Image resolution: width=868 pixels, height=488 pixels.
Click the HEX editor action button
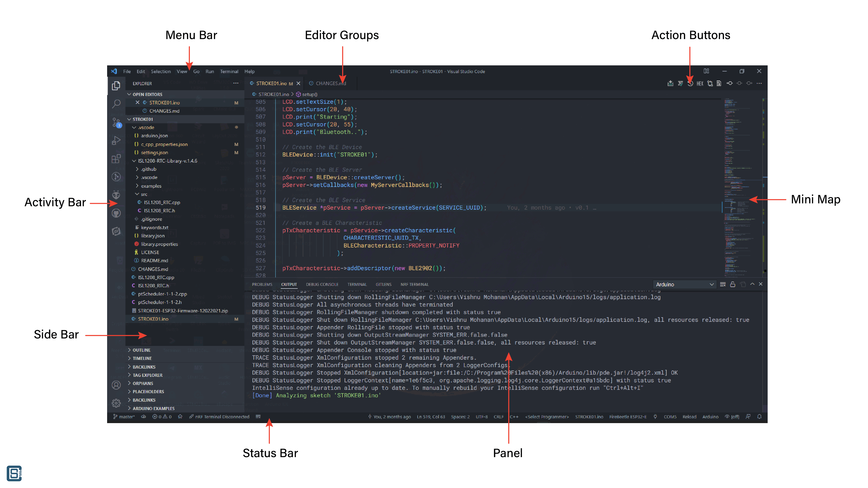pyautogui.click(x=700, y=83)
